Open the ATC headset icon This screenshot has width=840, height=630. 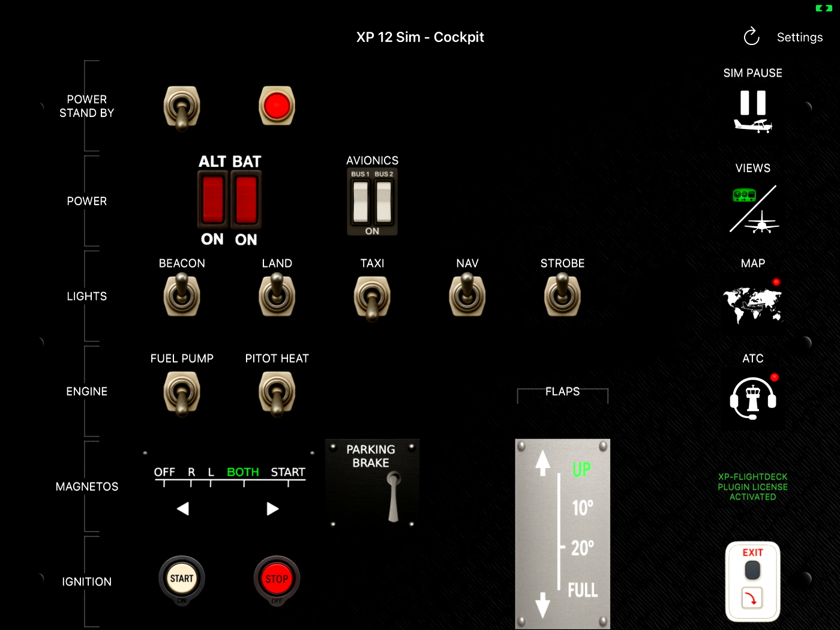pos(752,397)
